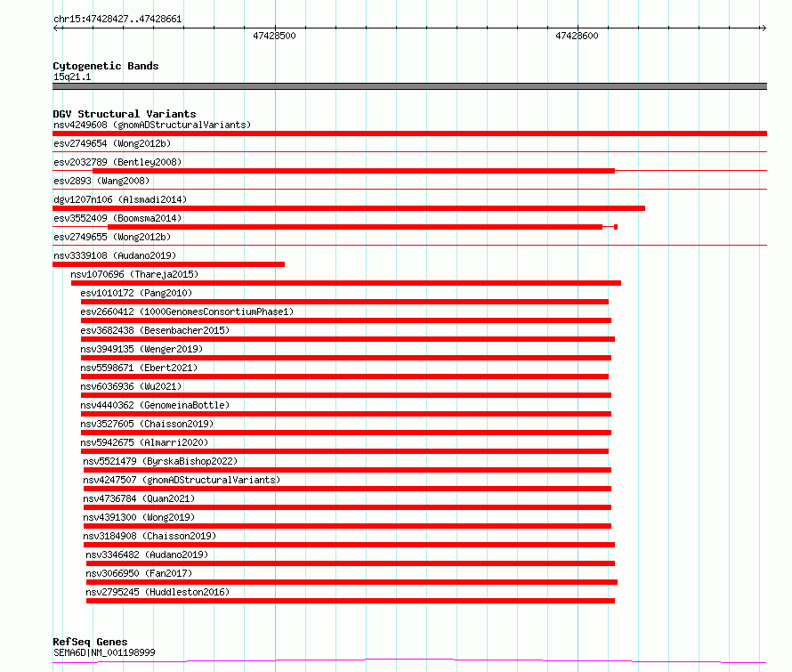The height and width of the screenshot is (672, 792).
Task: Open nsv3346482 (Audano2019) variant
Action: 147,555
